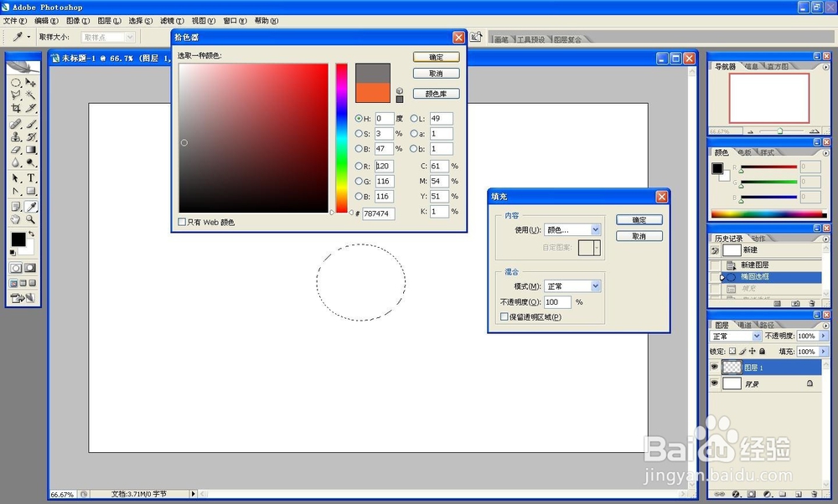Open Layers panel blend mode dropdown
838x504 pixels.
736,336
